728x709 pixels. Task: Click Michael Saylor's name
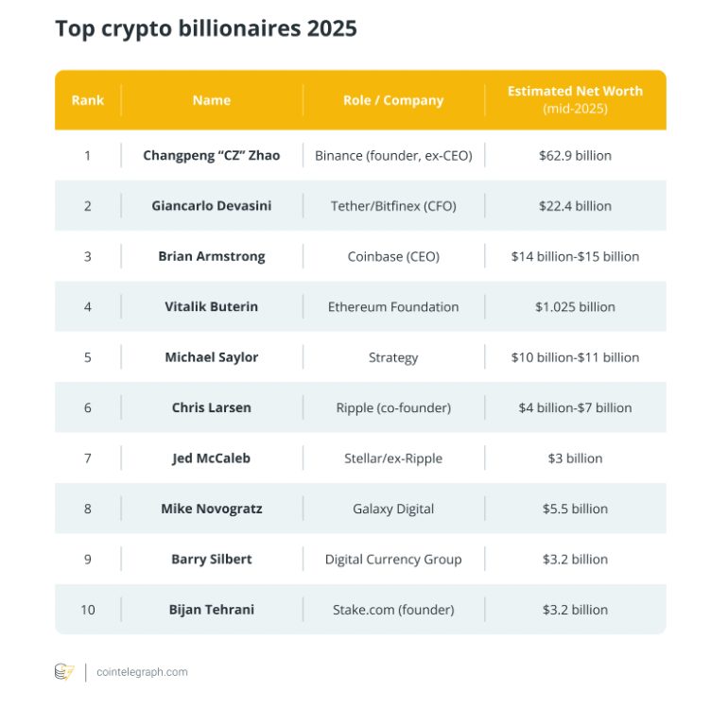212,357
